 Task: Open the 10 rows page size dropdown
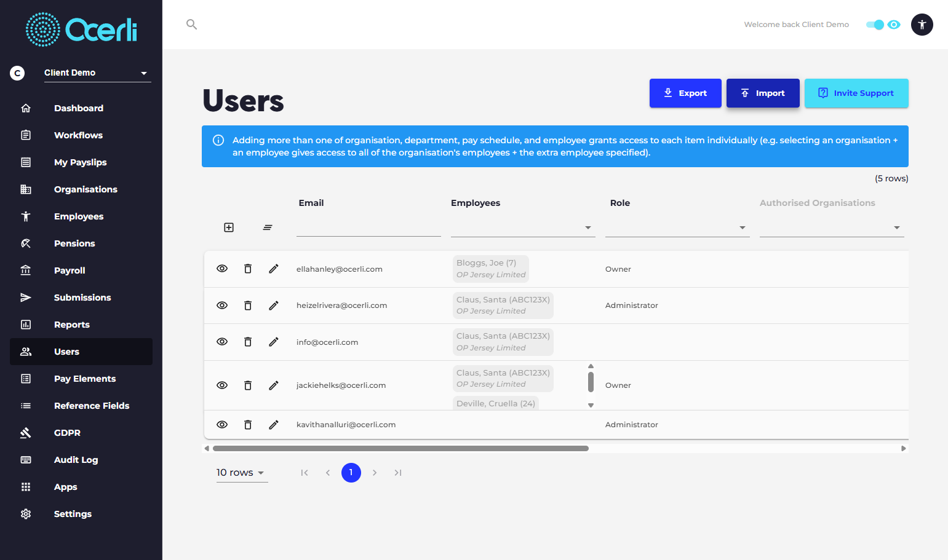242,473
